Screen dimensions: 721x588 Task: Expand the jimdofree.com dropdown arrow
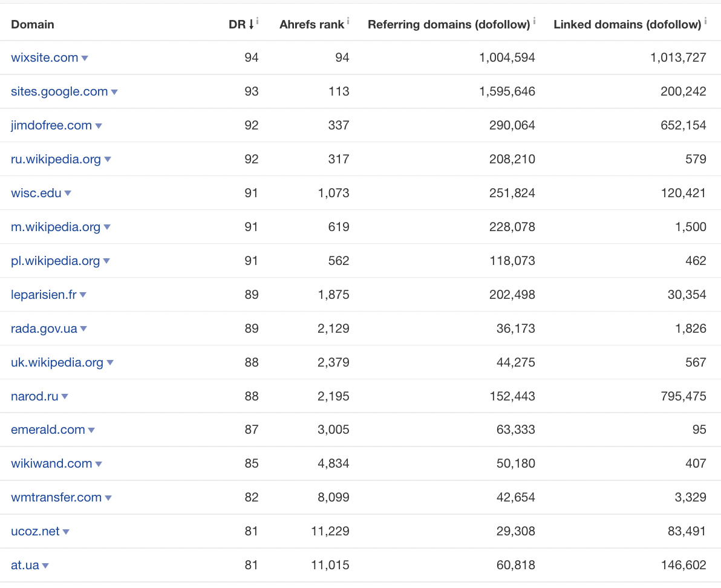click(99, 126)
